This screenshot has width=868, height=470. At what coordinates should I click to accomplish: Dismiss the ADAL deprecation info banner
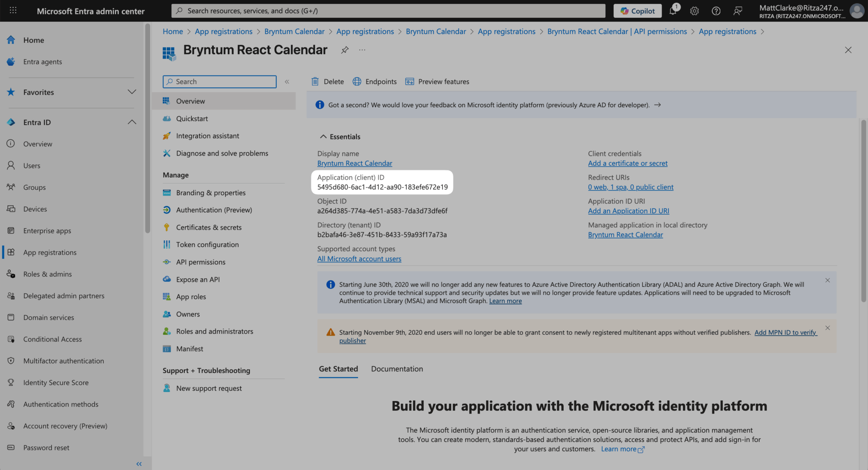coord(827,281)
